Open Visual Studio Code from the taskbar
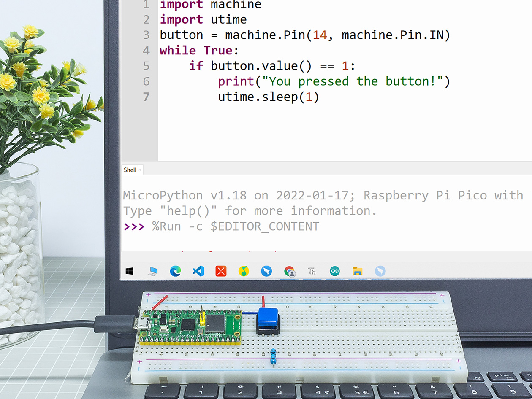Viewport: 532px width, 399px height. pos(198,271)
